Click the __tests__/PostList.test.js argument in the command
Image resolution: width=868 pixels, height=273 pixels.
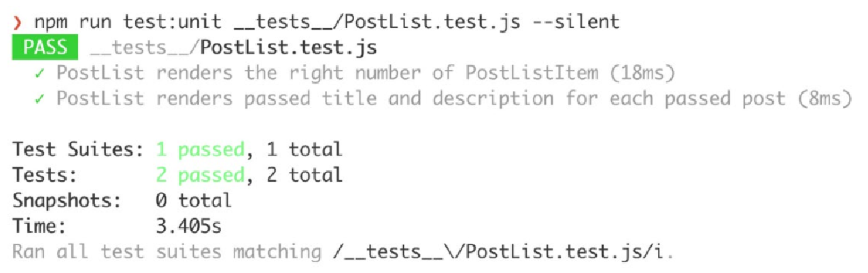click(x=377, y=22)
